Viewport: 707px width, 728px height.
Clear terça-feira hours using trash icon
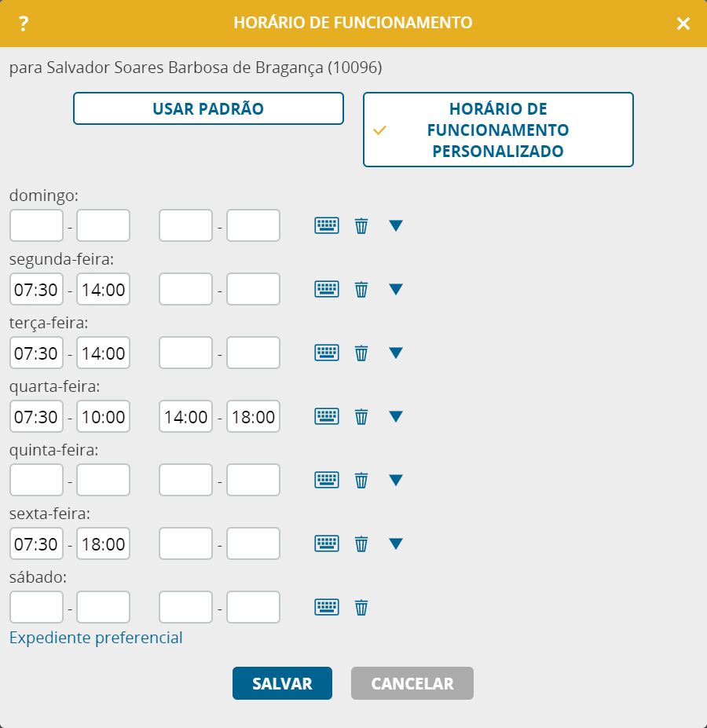tap(361, 353)
